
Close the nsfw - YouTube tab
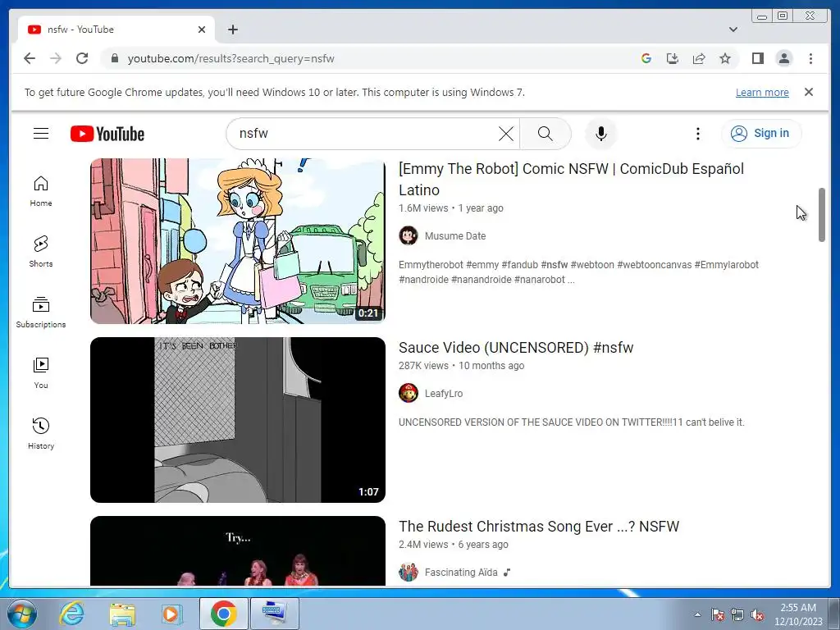(202, 30)
